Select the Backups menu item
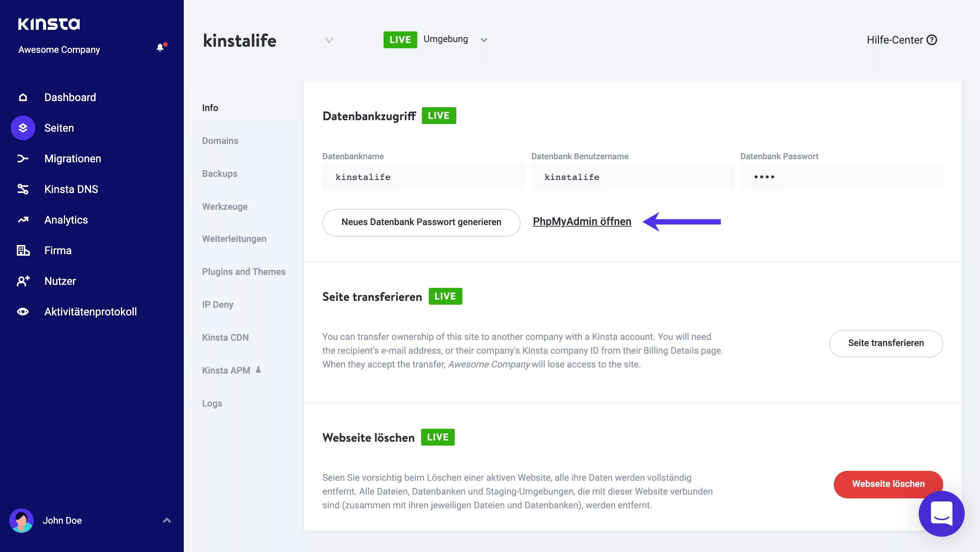This screenshot has width=980, height=552. pos(219,174)
